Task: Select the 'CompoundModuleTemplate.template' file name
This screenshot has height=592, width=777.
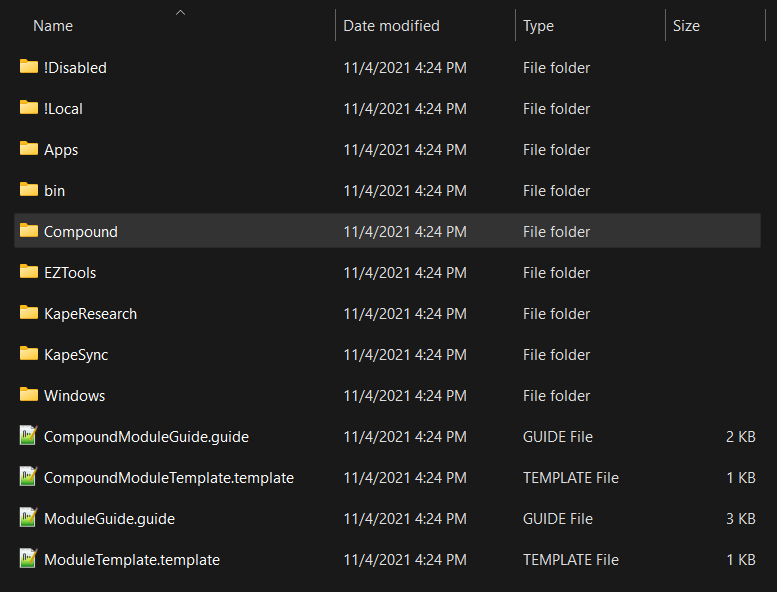Action: tap(169, 478)
